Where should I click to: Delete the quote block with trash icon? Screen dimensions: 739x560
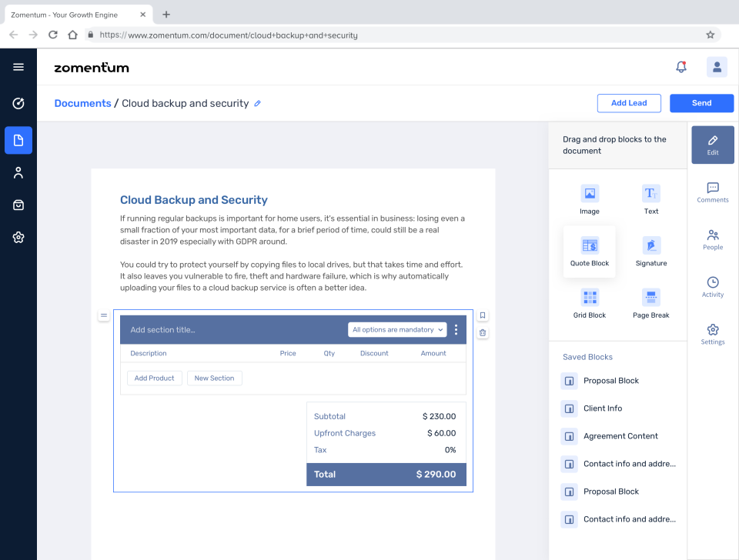[x=483, y=332]
